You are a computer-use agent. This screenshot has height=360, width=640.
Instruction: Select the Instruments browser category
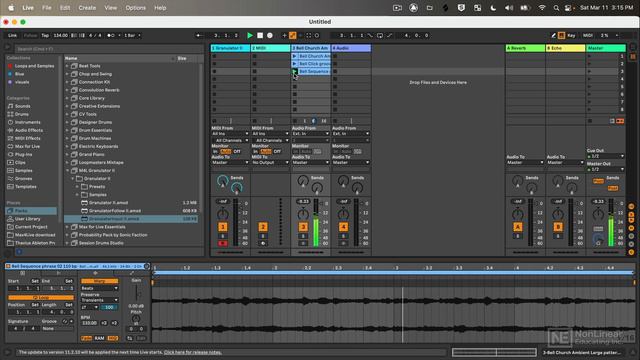point(27,122)
